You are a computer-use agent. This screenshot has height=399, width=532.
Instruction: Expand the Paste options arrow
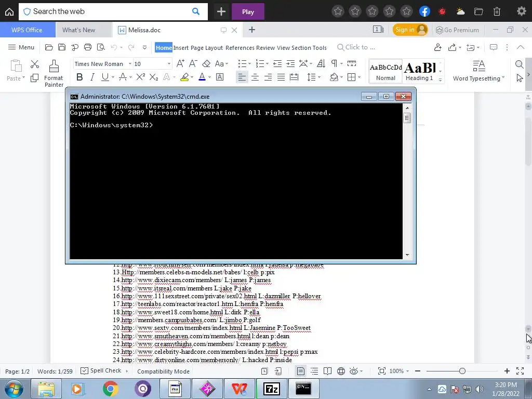click(23, 78)
